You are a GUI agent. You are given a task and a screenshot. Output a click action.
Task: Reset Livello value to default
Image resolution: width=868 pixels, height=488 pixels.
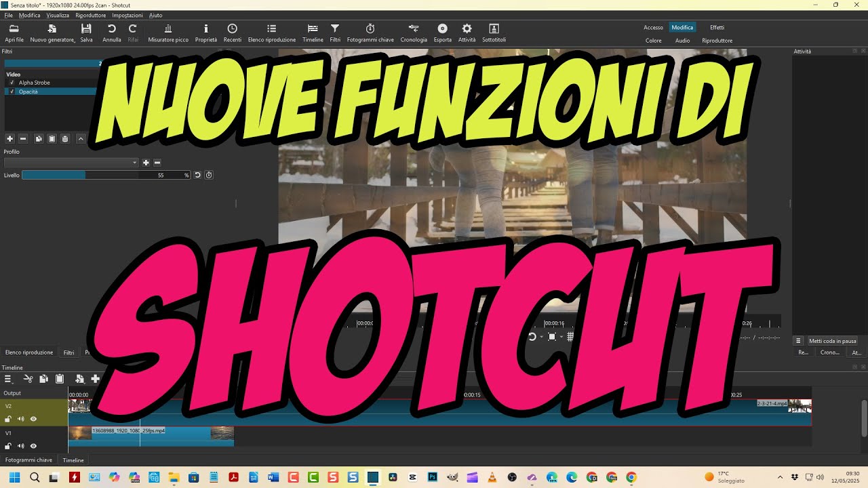coord(197,175)
